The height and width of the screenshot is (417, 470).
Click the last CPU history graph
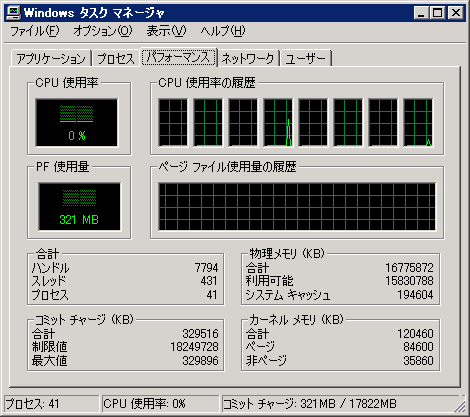tap(418, 122)
